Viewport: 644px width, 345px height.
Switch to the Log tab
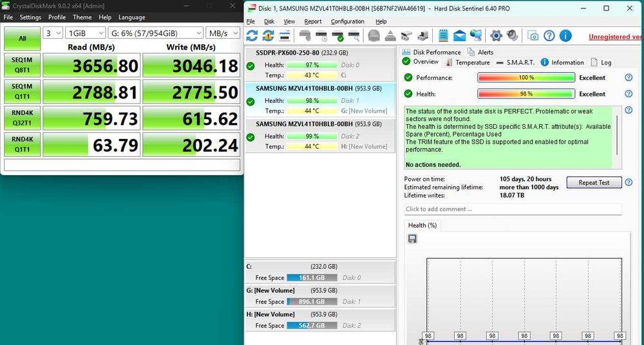coord(601,62)
